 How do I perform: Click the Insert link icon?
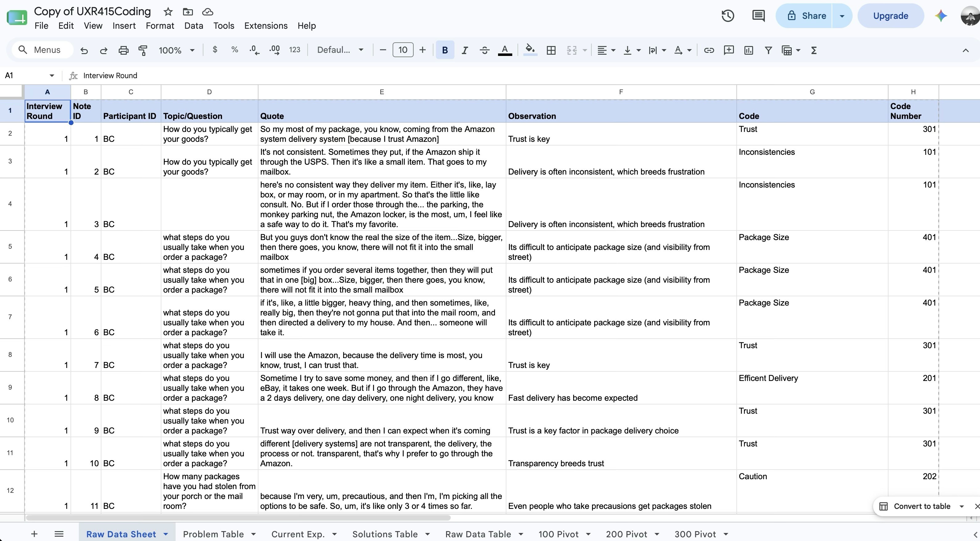[x=709, y=50]
